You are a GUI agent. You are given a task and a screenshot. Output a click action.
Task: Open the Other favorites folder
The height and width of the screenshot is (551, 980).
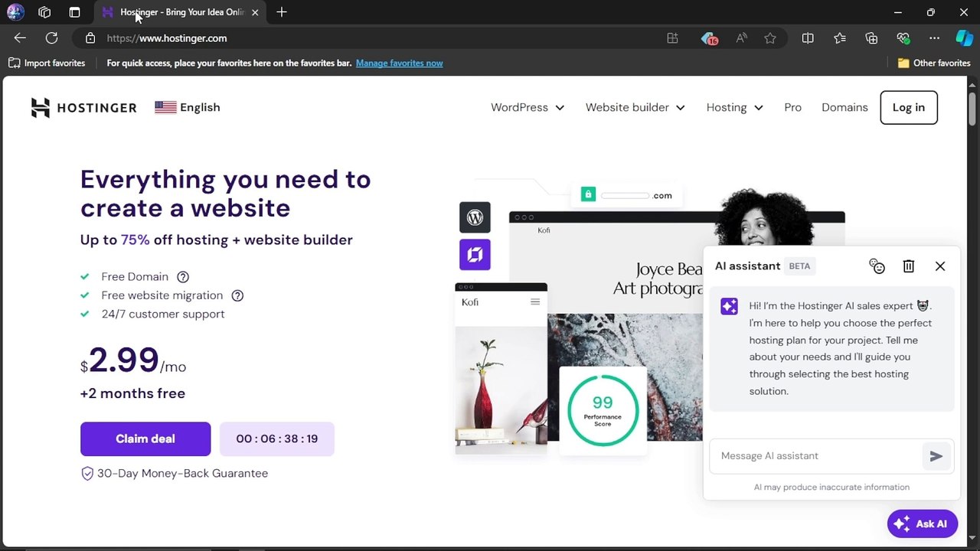point(934,63)
